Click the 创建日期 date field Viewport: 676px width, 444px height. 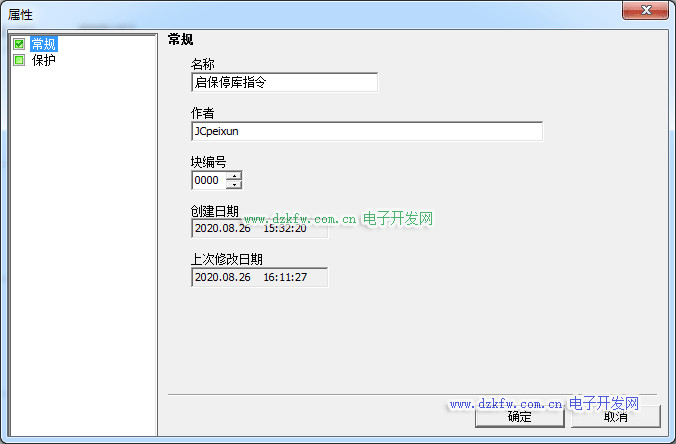coord(259,228)
